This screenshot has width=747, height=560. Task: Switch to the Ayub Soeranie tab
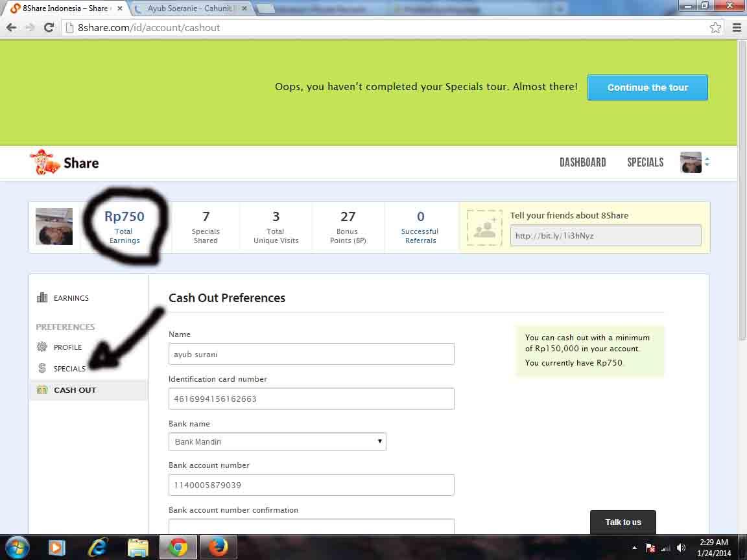coord(191,8)
